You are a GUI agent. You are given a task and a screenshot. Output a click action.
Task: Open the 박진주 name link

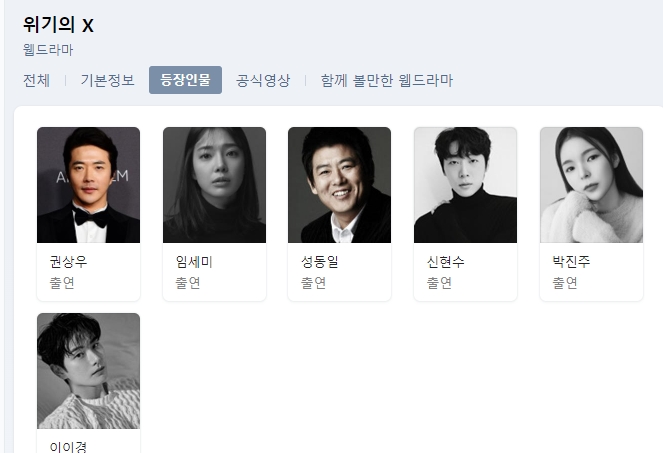point(571,262)
